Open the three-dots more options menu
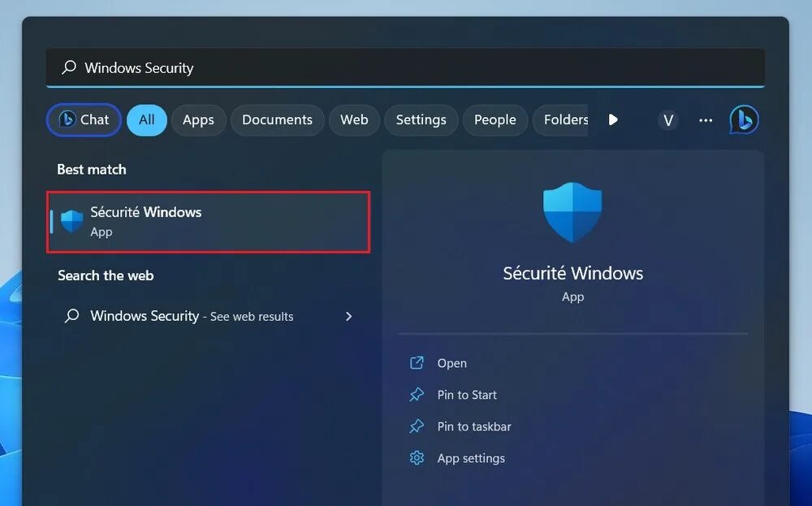This screenshot has width=812, height=506. point(706,120)
